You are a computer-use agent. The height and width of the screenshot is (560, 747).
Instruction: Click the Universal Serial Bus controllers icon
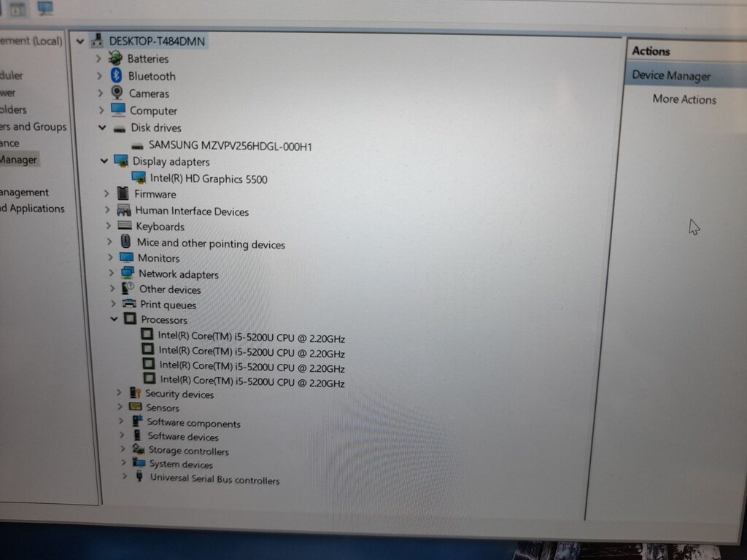click(x=139, y=475)
